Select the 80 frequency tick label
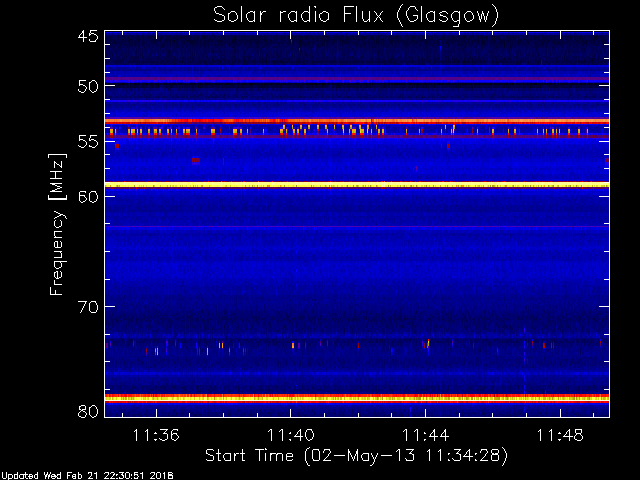640x480 pixels. pos(88,411)
